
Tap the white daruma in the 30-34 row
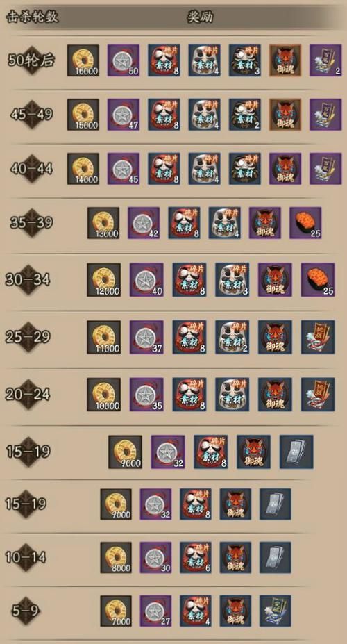[x=232, y=280]
